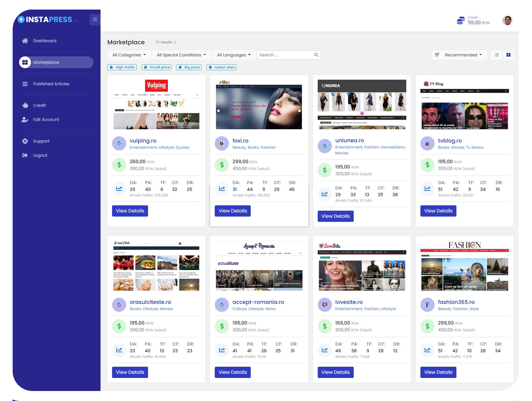Click the search magnifier icon
This screenshot has height=401, width=532.
[x=316, y=55]
